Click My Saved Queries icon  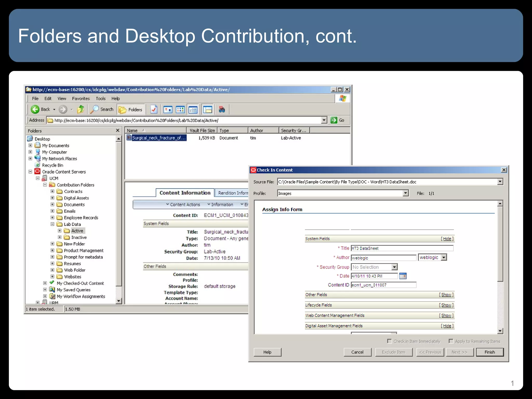pos(52,289)
